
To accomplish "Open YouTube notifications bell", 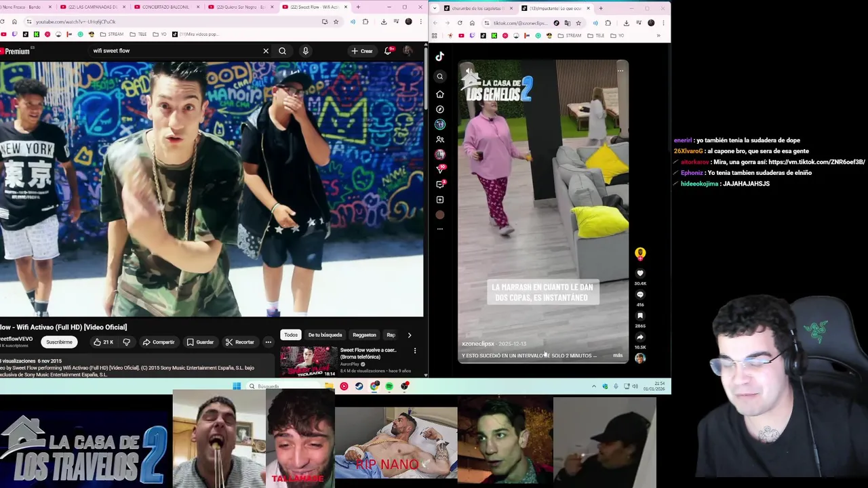I will 388,51.
